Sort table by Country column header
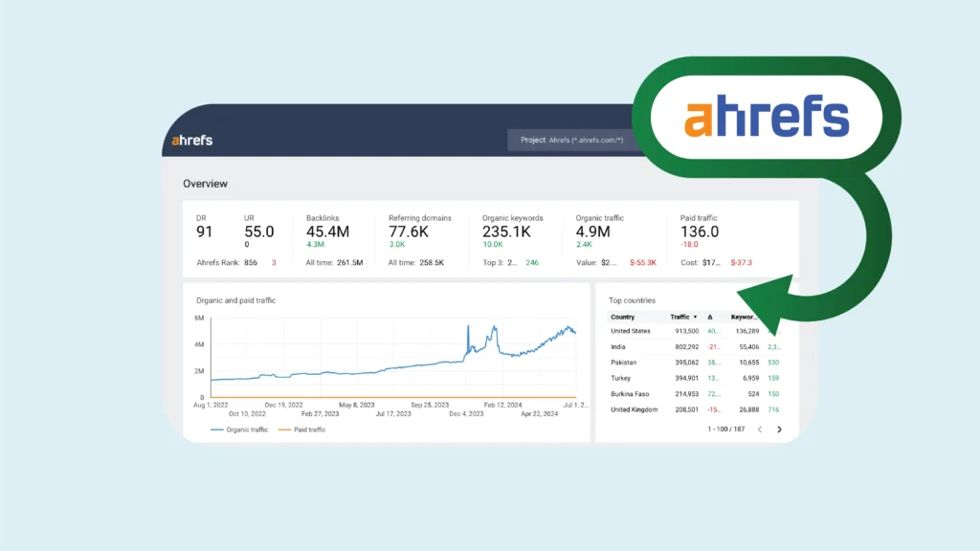Image resolution: width=980 pixels, height=551 pixels. pyautogui.click(x=623, y=317)
